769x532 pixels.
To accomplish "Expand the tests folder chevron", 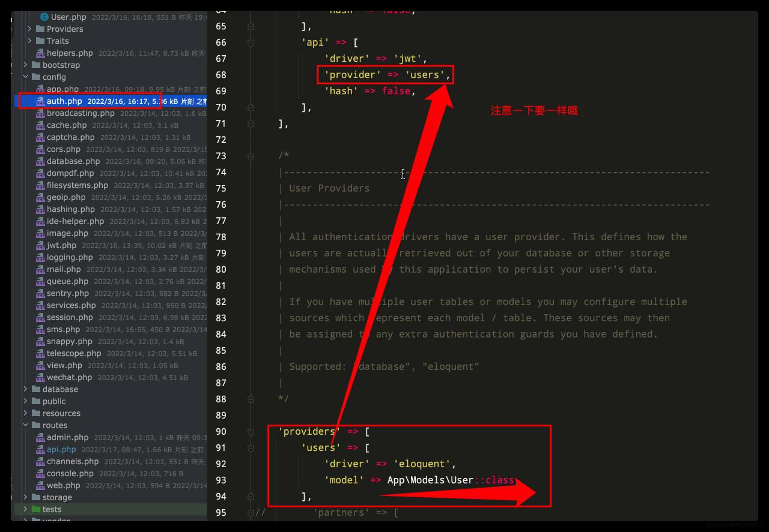I will [25, 509].
